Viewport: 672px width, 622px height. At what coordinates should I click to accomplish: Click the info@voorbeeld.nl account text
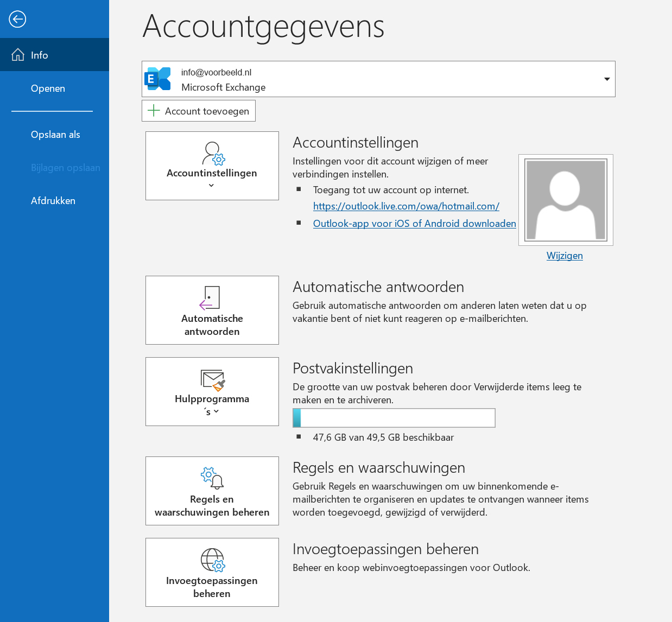216,72
